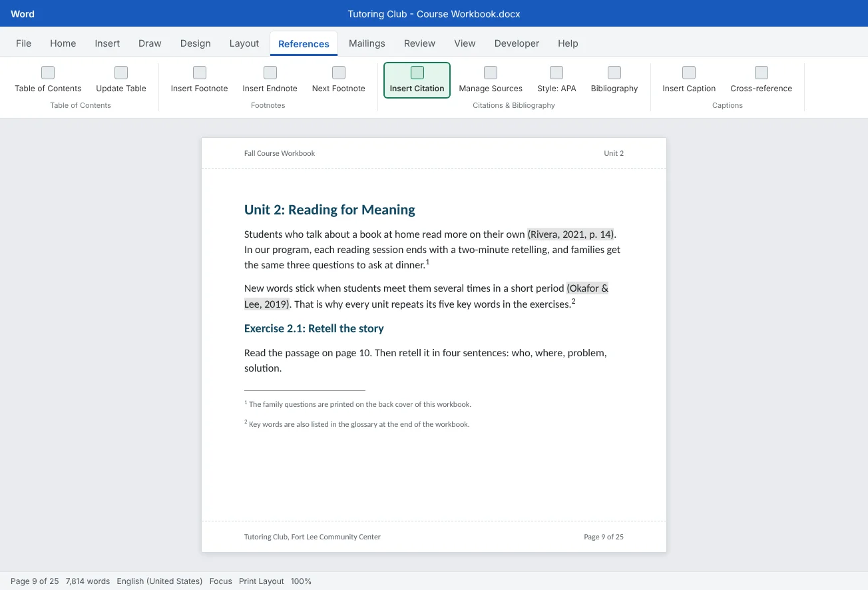Image resolution: width=868 pixels, height=590 pixels.
Task: Click the Insert Citation icon
Action: 417,73
